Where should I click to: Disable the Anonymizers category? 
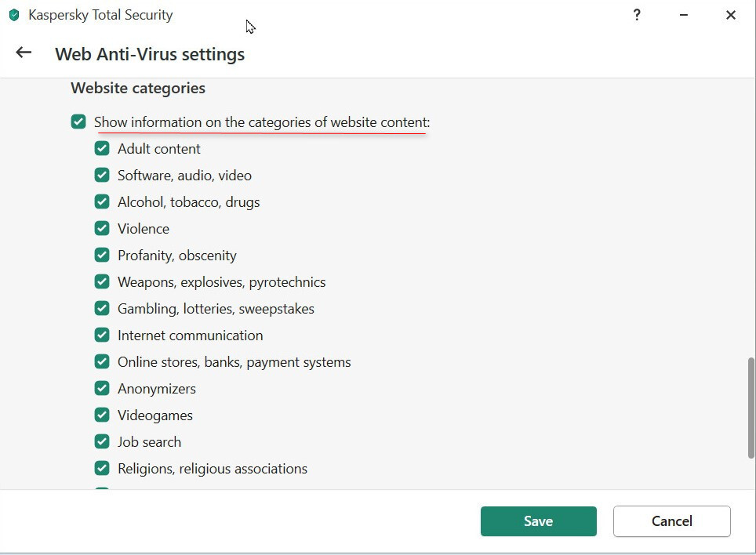click(102, 389)
